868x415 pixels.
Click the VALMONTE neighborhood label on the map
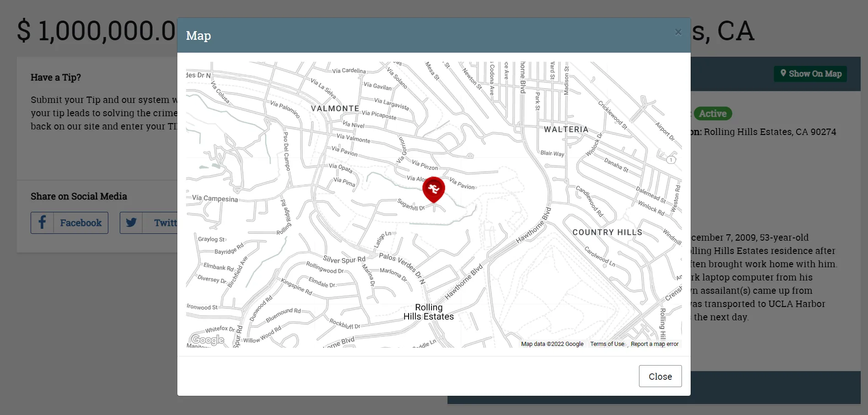coord(335,108)
